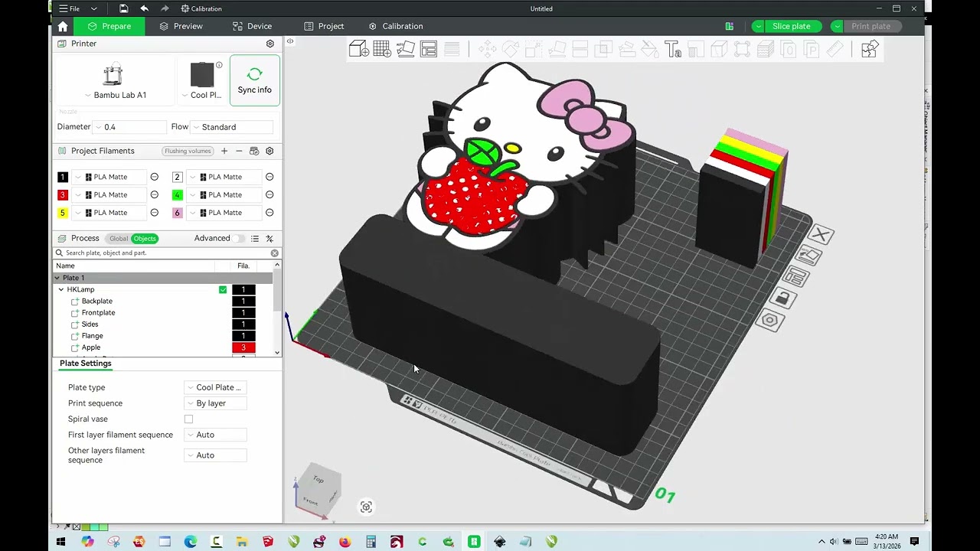The image size is (980, 551).
Task: Open Firefox from the taskbar
Action: point(345,542)
